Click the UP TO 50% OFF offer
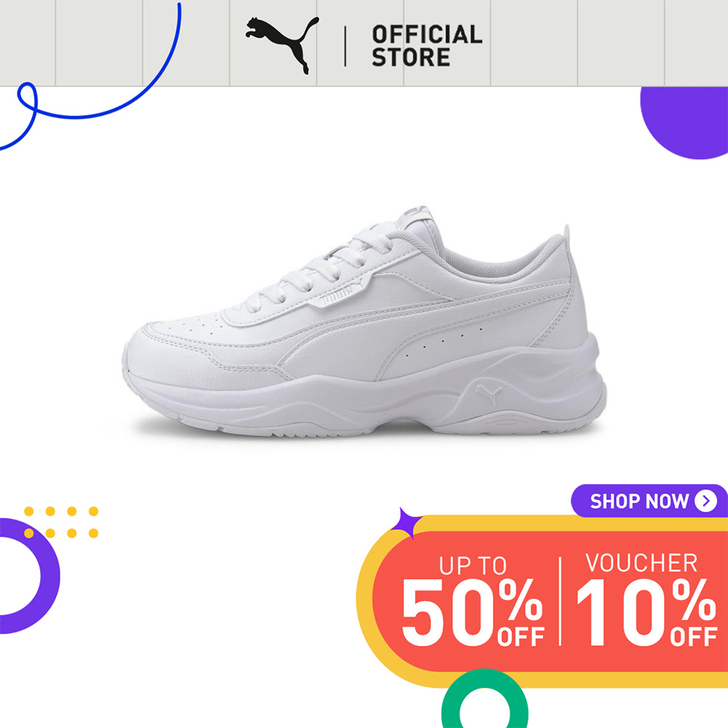This screenshot has width=728, height=728. [x=472, y=601]
